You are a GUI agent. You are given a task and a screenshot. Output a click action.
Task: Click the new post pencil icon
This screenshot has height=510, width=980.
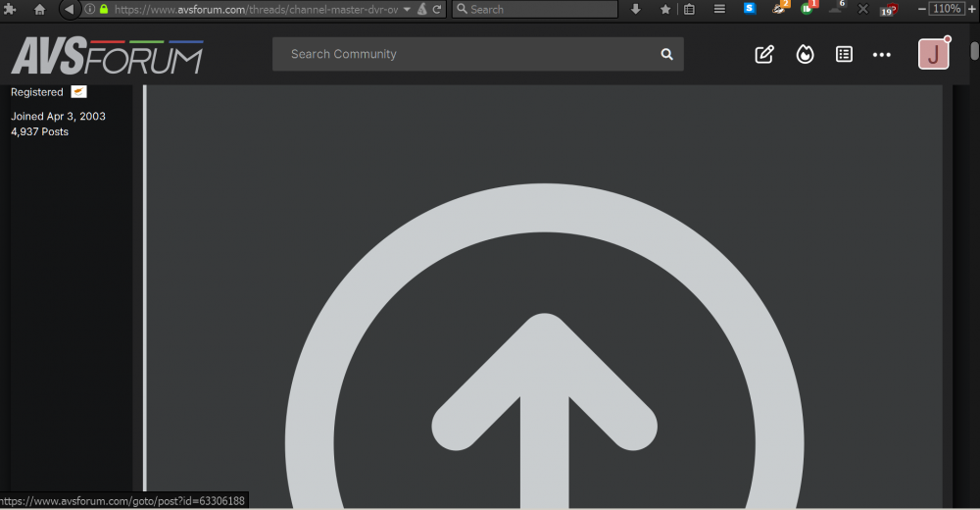[764, 55]
